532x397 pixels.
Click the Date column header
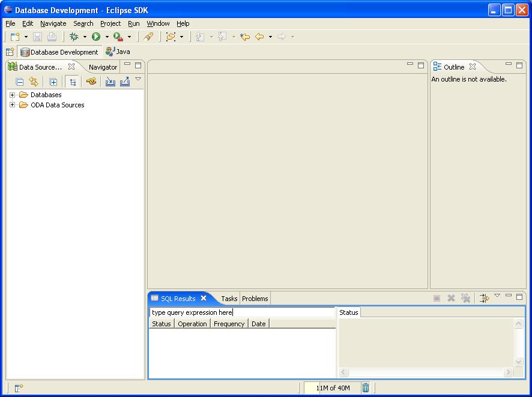coord(259,323)
